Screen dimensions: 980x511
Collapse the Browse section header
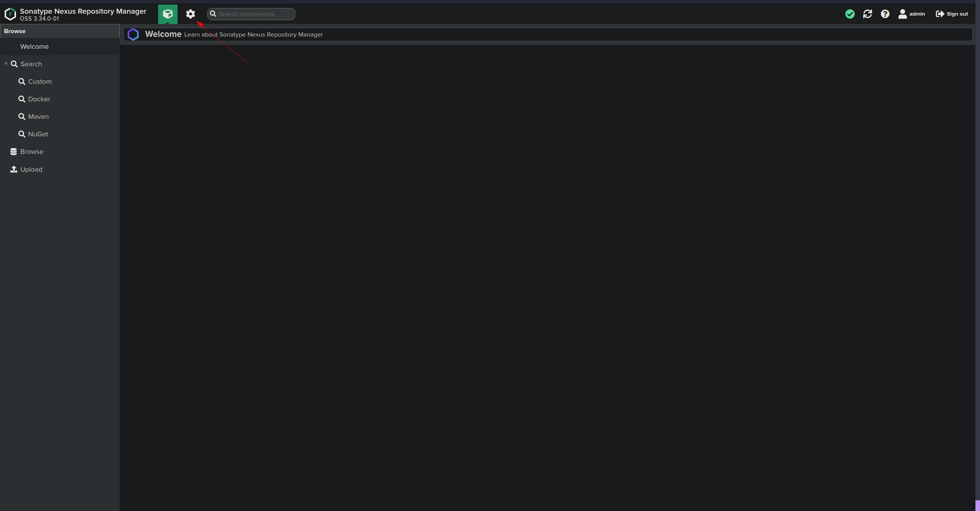(x=14, y=30)
